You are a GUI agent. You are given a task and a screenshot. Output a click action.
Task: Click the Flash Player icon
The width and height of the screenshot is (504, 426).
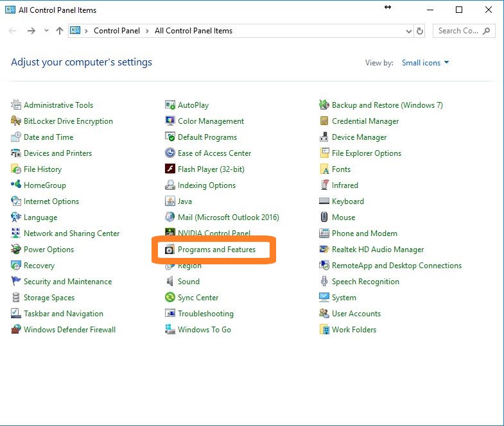click(170, 169)
